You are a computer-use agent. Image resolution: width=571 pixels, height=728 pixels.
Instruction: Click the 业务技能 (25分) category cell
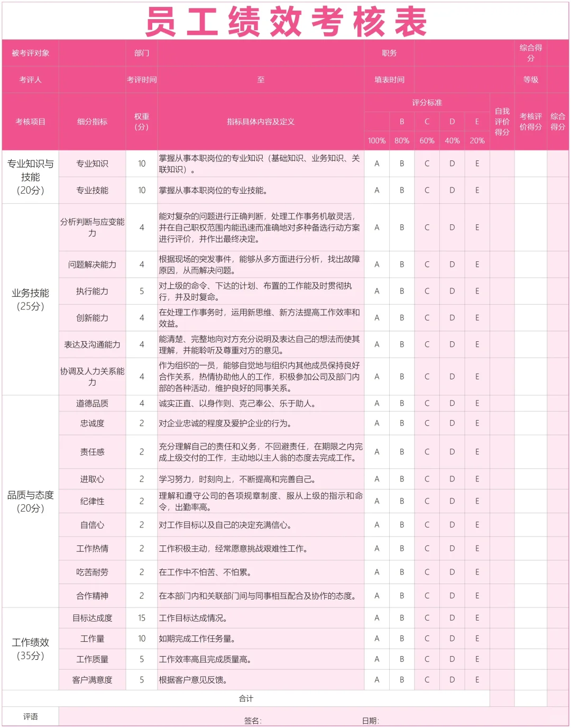(x=30, y=299)
